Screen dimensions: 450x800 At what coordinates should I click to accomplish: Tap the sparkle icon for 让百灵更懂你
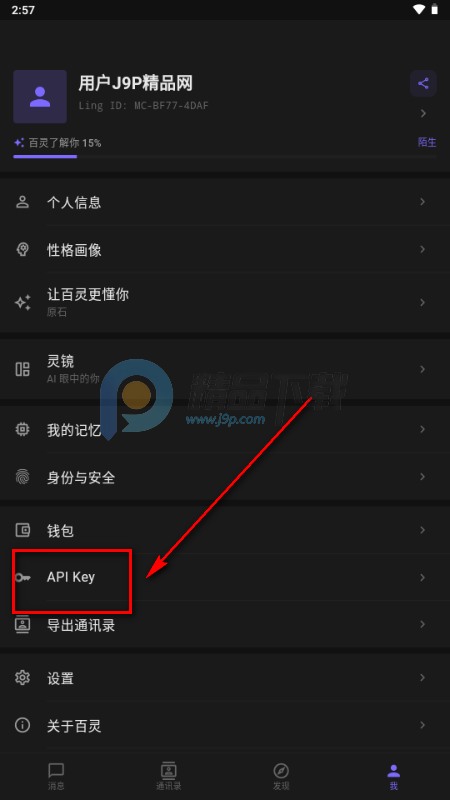pyautogui.click(x=22, y=302)
